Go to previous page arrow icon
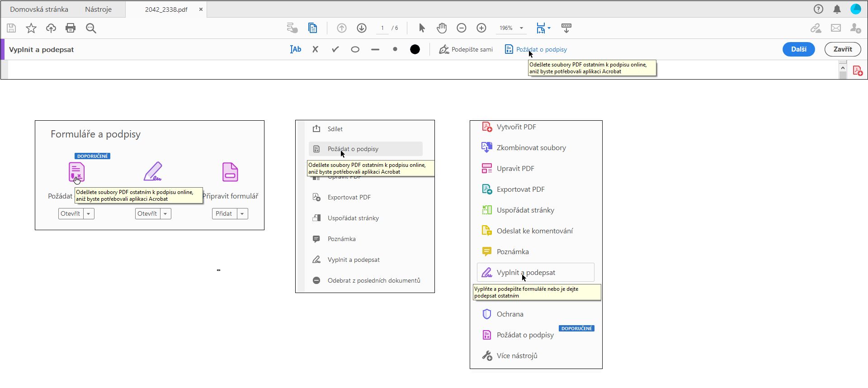Screen dimensions: 868x388 pos(342,28)
